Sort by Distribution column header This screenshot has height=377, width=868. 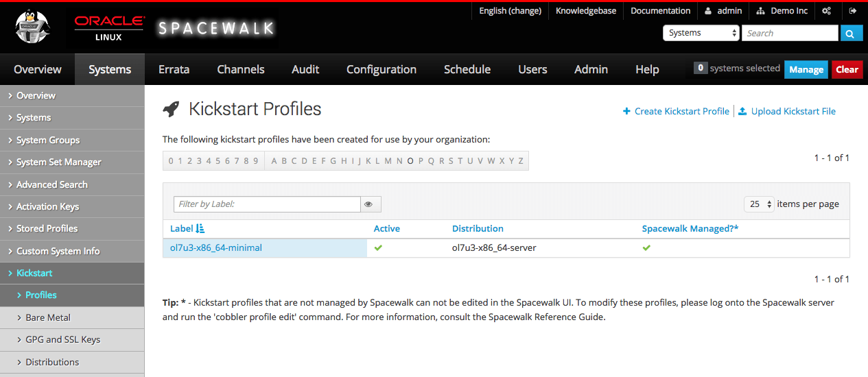coord(478,228)
